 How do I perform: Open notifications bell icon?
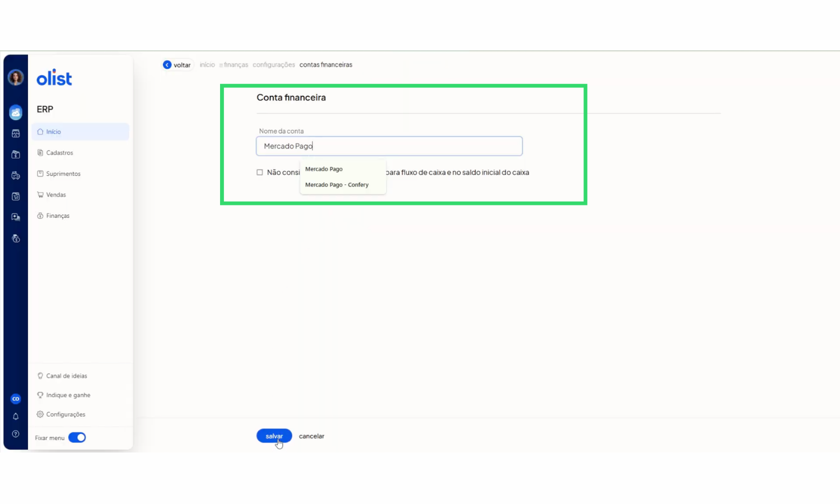16,417
